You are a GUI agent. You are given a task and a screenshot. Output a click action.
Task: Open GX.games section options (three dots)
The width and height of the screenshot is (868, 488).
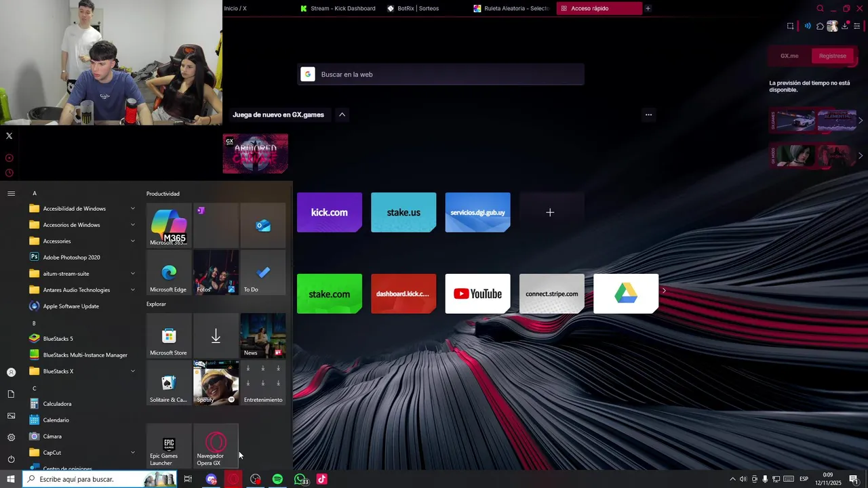click(x=648, y=115)
